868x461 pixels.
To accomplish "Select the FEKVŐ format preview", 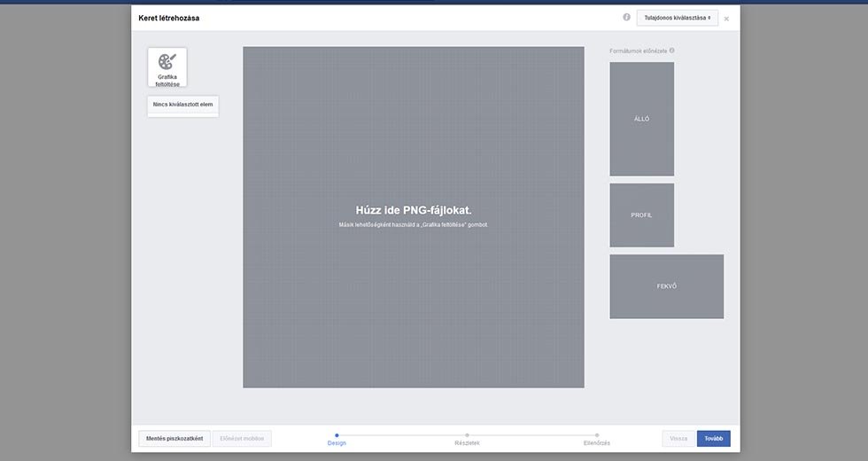I will pyautogui.click(x=666, y=286).
